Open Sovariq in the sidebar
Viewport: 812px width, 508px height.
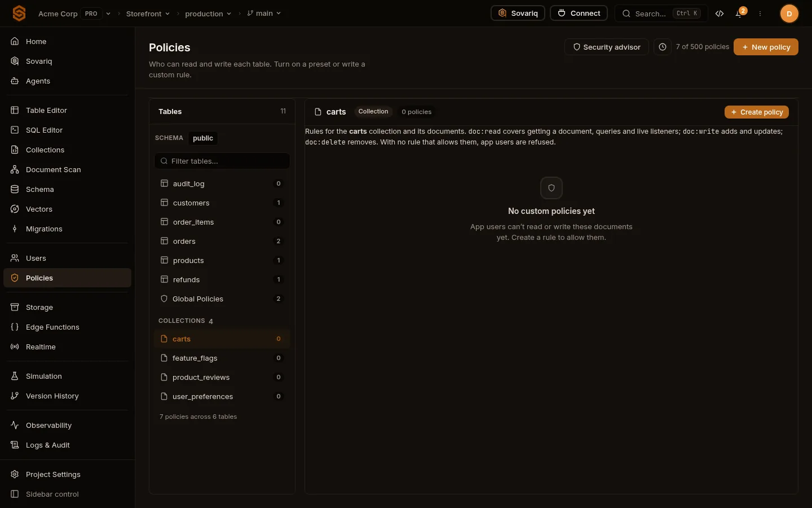click(x=67, y=61)
